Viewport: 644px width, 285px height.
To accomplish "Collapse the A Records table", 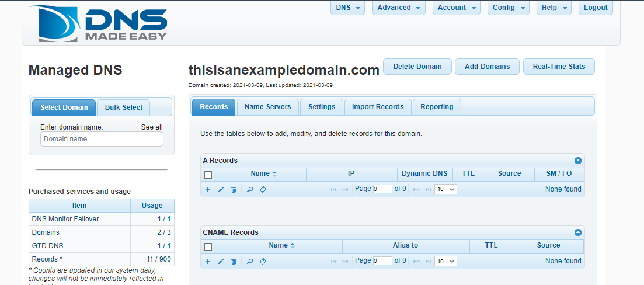I will (x=577, y=161).
